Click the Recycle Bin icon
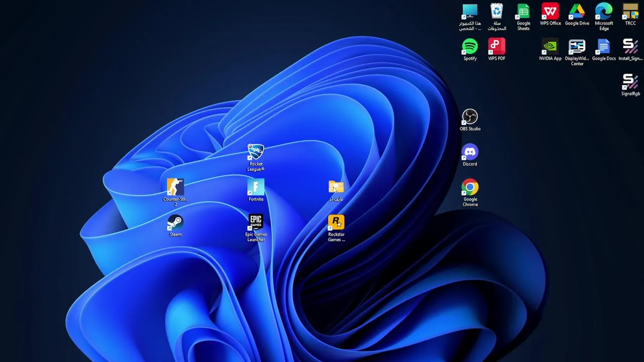644x362 pixels. coord(497,17)
